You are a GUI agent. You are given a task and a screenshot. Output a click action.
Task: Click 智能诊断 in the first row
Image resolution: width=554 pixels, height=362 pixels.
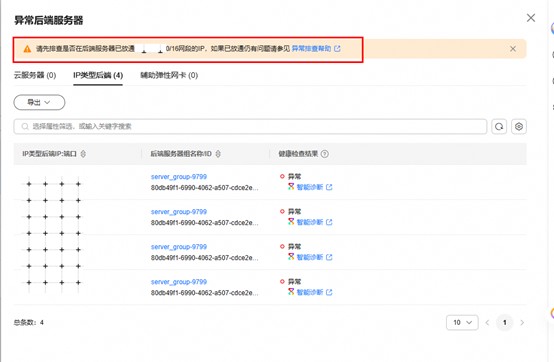(310, 187)
